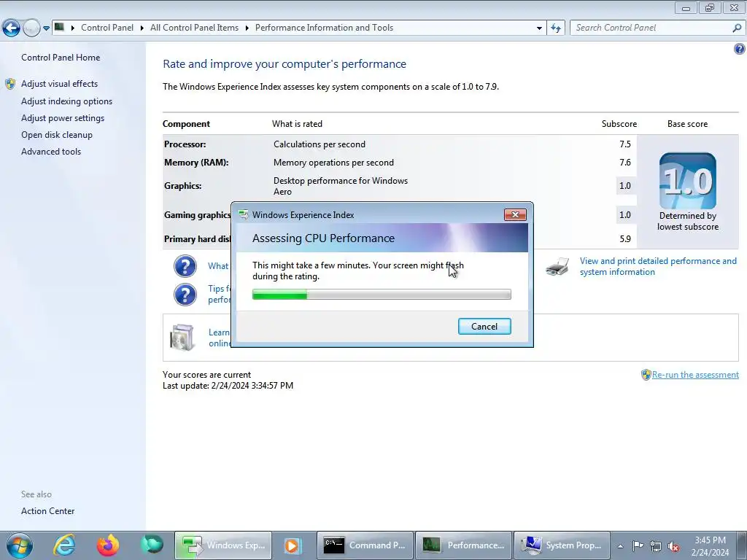
Task: Switch to Performance... taskbar button
Action: (463, 545)
